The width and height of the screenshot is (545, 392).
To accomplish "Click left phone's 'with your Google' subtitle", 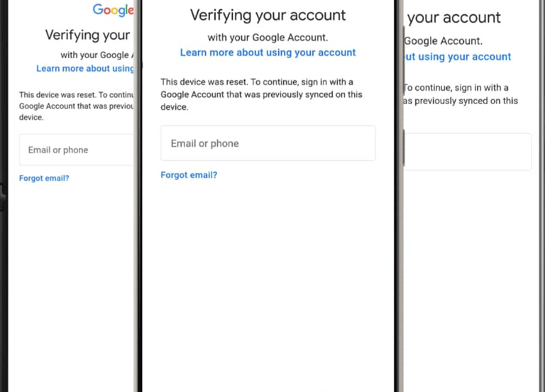I will [x=94, y=55].
